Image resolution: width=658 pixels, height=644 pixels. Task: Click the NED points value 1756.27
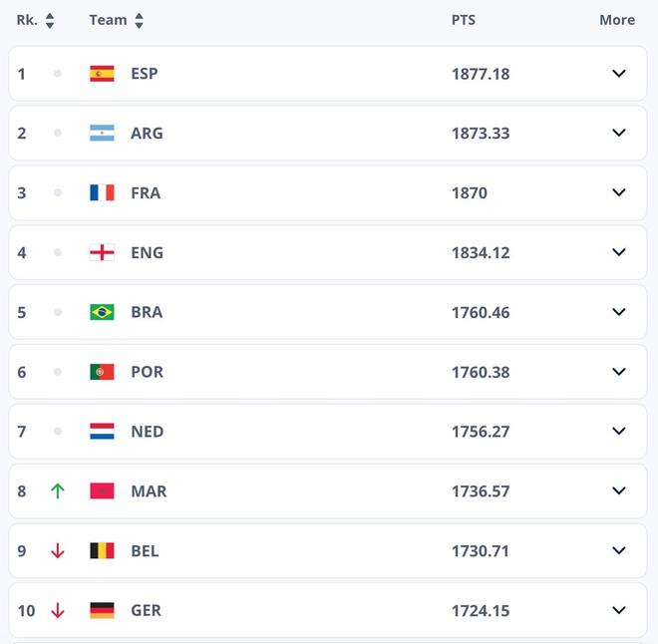(x=481, y=432)
